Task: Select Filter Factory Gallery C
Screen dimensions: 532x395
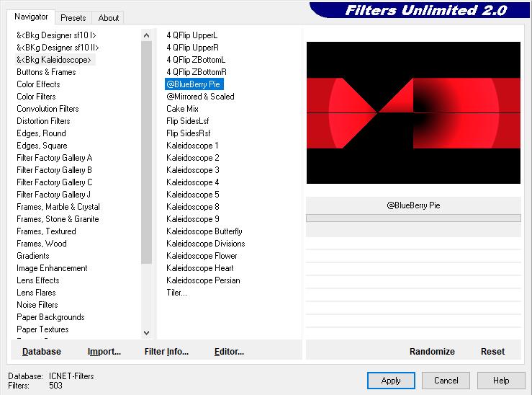Action: (x=55, y=182)
